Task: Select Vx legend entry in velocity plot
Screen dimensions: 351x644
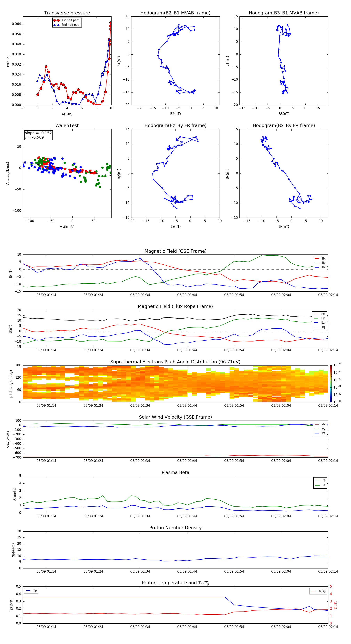Action: coord(320,424)
